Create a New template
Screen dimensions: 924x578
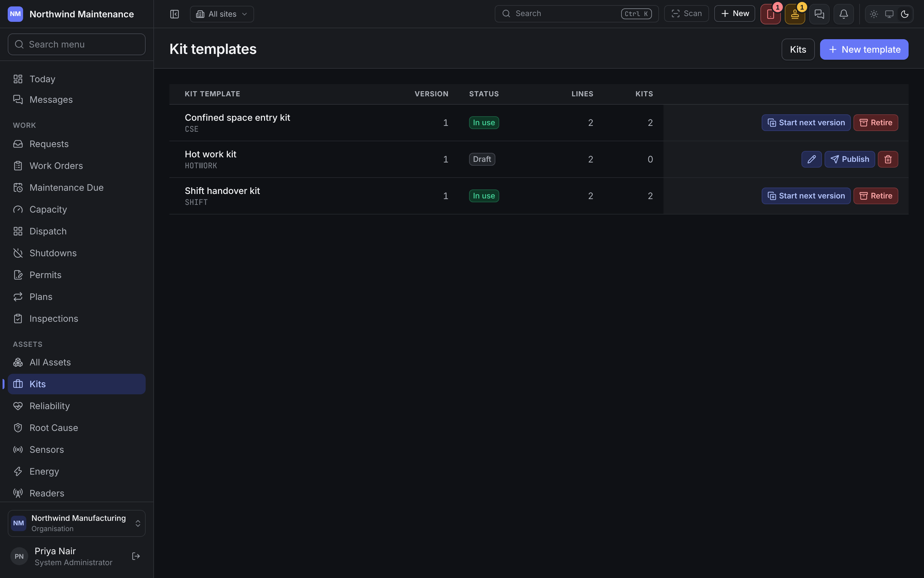click(x=864, y=49)
